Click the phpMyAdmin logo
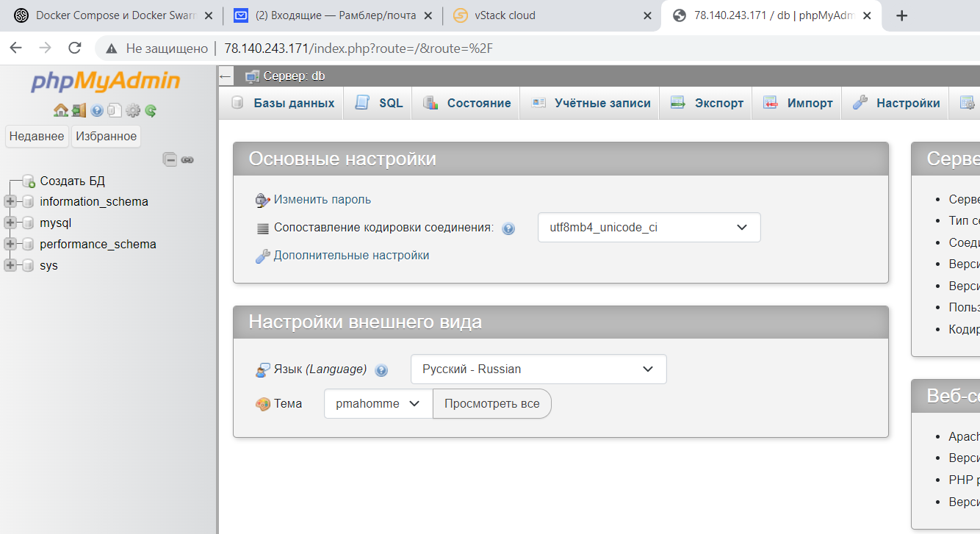This screenshot has width=980, height=534. 105,81
